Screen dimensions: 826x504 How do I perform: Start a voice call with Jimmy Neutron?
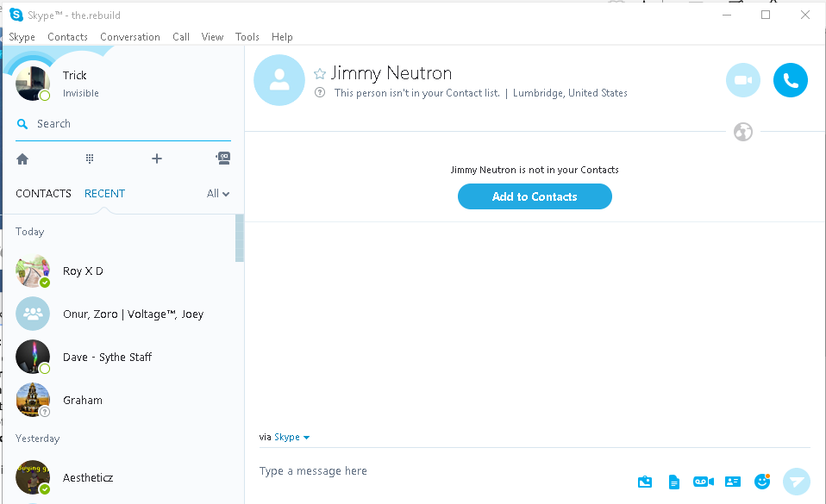point(790,80)
